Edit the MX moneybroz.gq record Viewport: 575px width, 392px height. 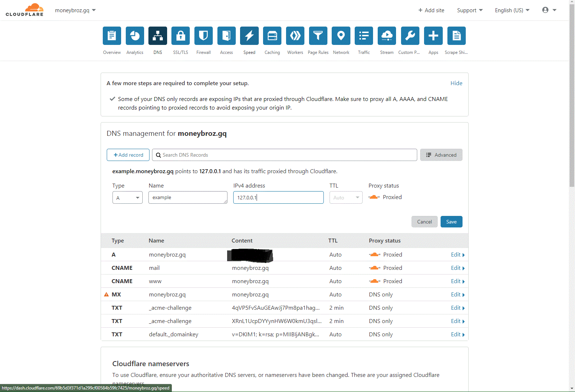coord(457,294)
